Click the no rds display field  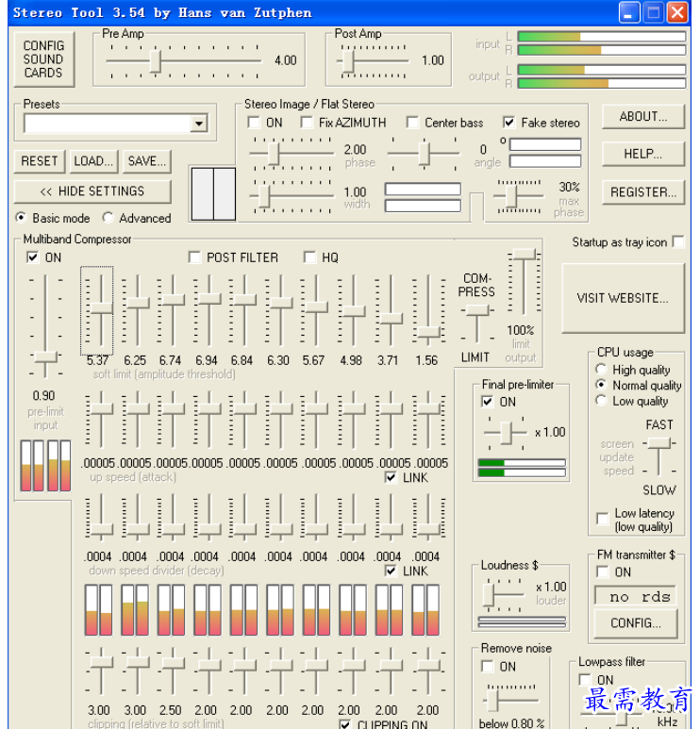coord(635,596)
